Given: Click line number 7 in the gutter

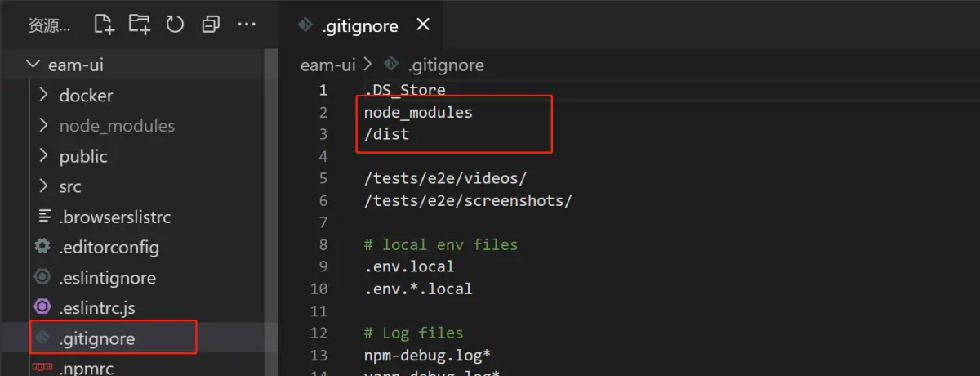Looking at the screenshot, I should click(x=323, y=222).
